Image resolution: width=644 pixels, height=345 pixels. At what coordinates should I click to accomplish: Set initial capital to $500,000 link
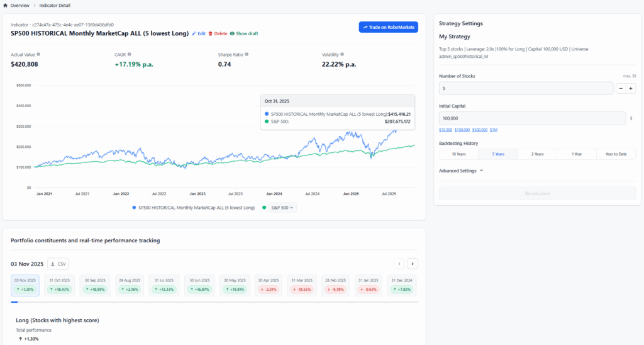479,130
